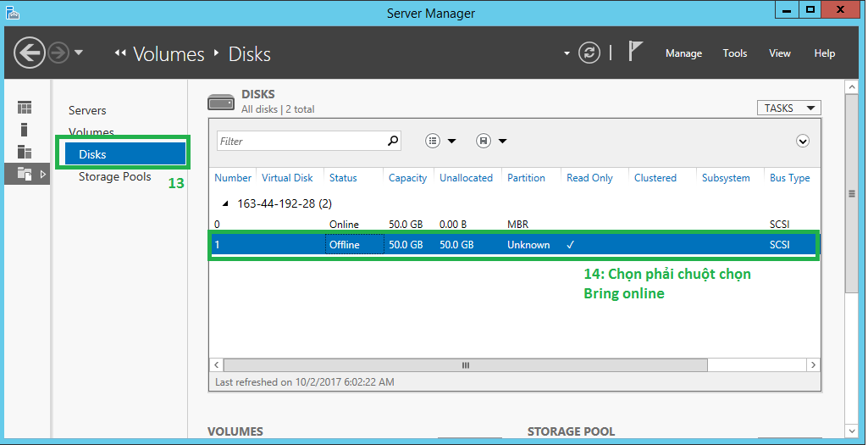Open the list view options dropdown

click(x=440, y=142)
